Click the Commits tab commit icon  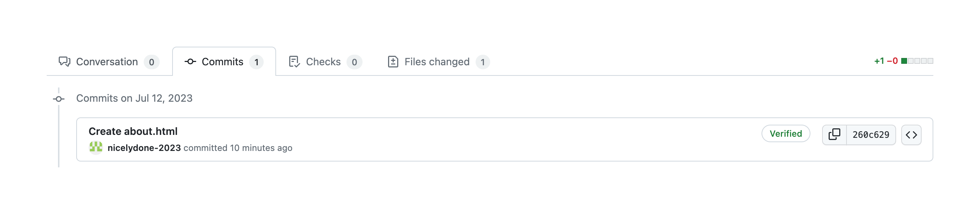click(x=190, y=62)
